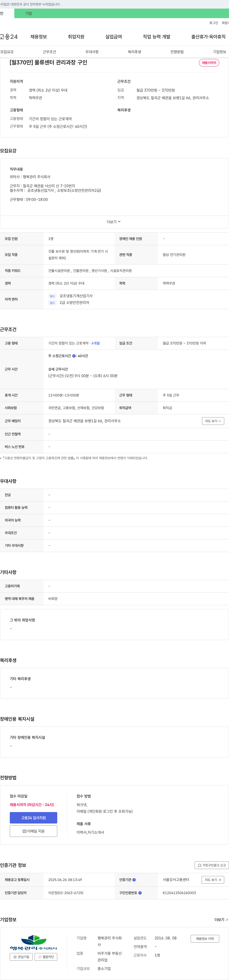The height and width of the screenshot is (980, 229).
Task: Select the 이은정 contact phone text
Action: pyautogui.click(x=66, y=893)
